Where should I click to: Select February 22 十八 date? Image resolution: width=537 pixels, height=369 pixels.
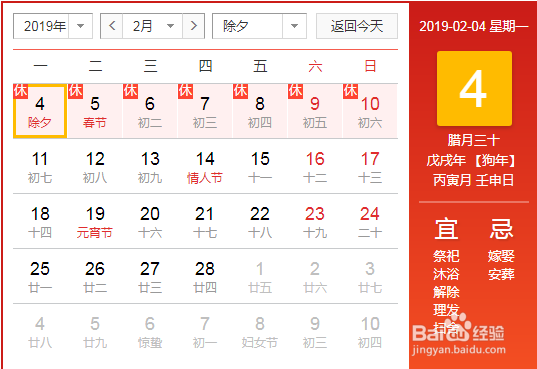[x=260, y=221]
